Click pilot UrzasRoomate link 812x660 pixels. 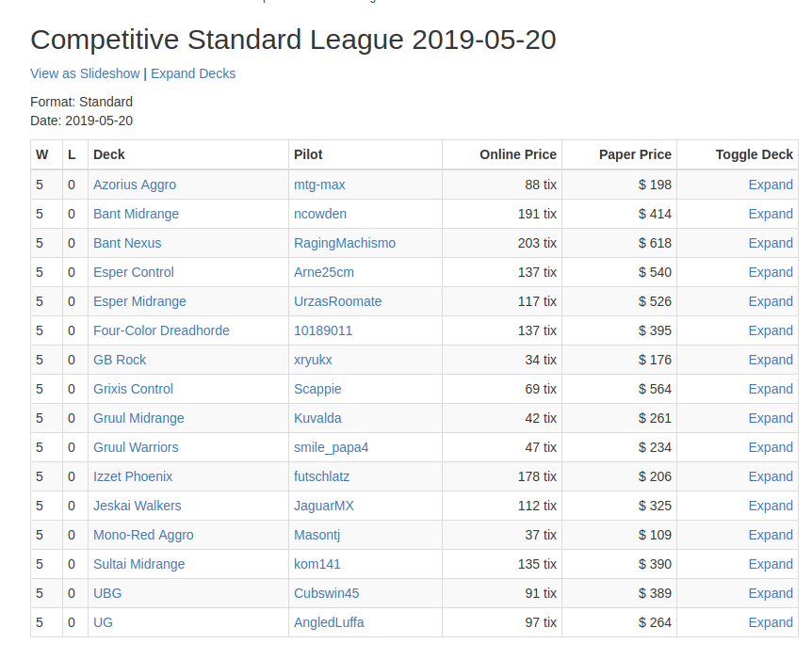click(337, 301)
